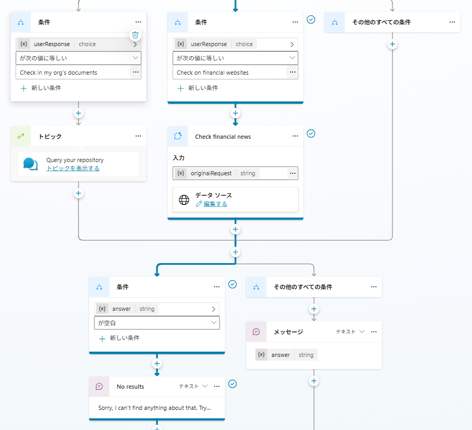Expand the answer string variable chevron
This screenshot has width=472, height=430.
point(213,309)
